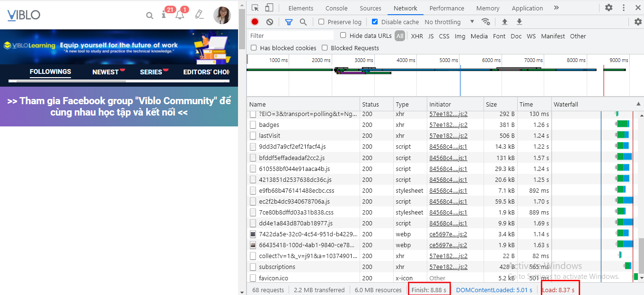Screen dimensions: 644x295
Task: Filter requests by Other
Action: click(578, 36)
